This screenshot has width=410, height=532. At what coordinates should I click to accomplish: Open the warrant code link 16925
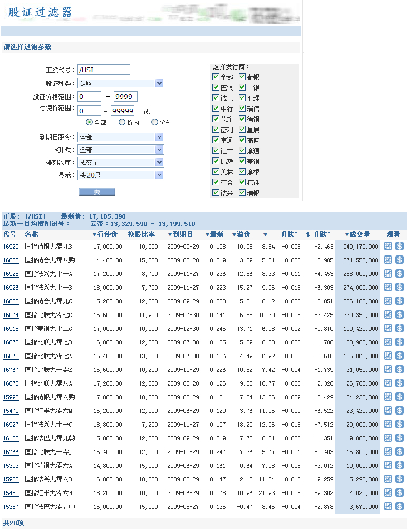click(11, 274)
